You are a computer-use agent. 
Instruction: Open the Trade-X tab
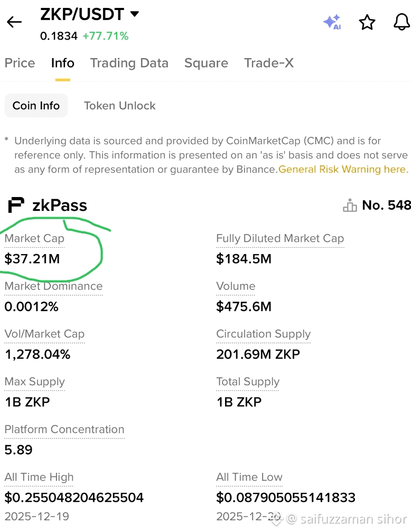[x=269, y=63]
